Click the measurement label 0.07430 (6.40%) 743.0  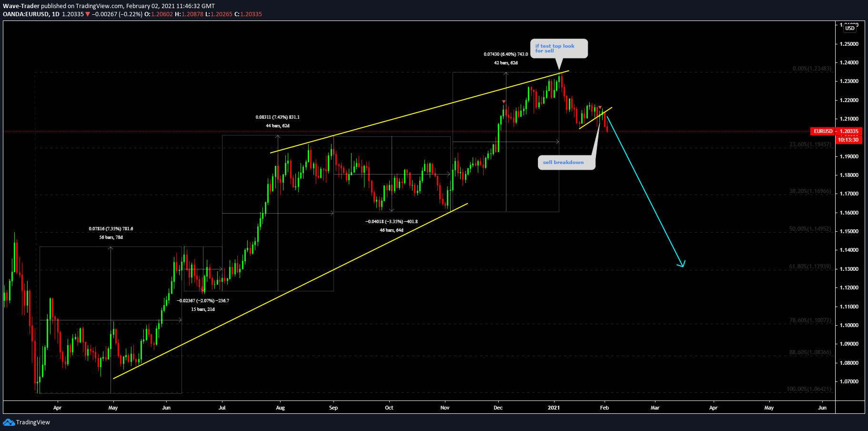tap(506, 54)
